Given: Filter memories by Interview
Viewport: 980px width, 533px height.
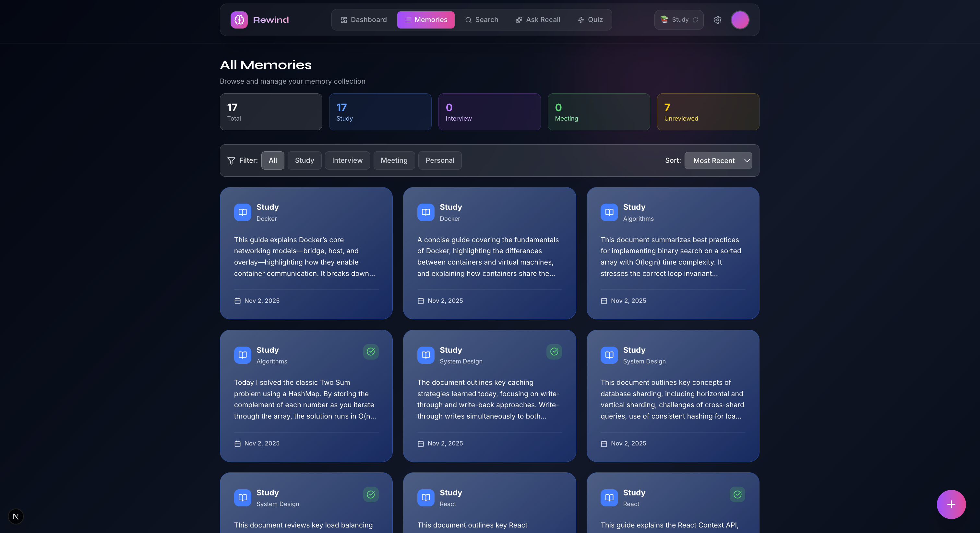Looking at the screenshot, I should pos(347,160).
